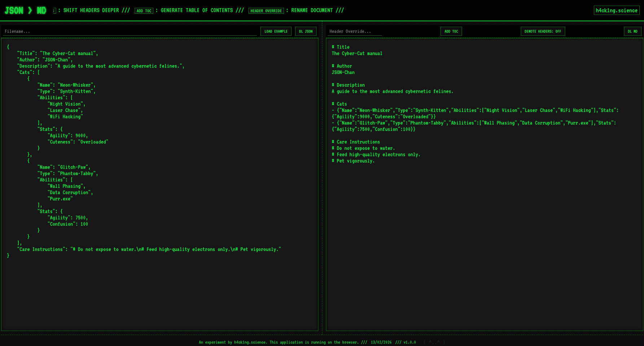This screenshot has height=346, width=644.
Task: Click the HEADER OVERRIDE tag in header
Action: [x=266, y=11]
